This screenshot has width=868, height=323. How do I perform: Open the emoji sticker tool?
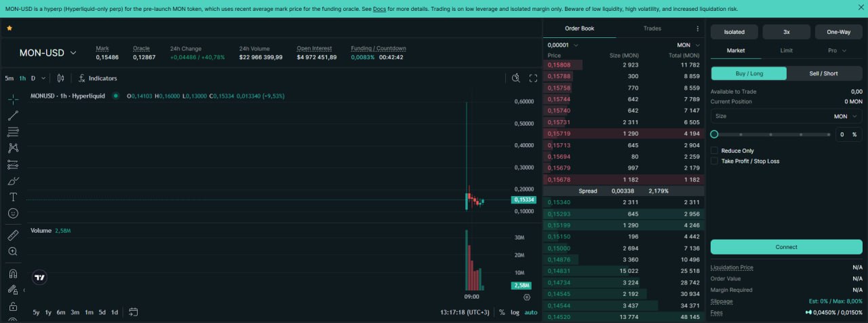(13, 213)
